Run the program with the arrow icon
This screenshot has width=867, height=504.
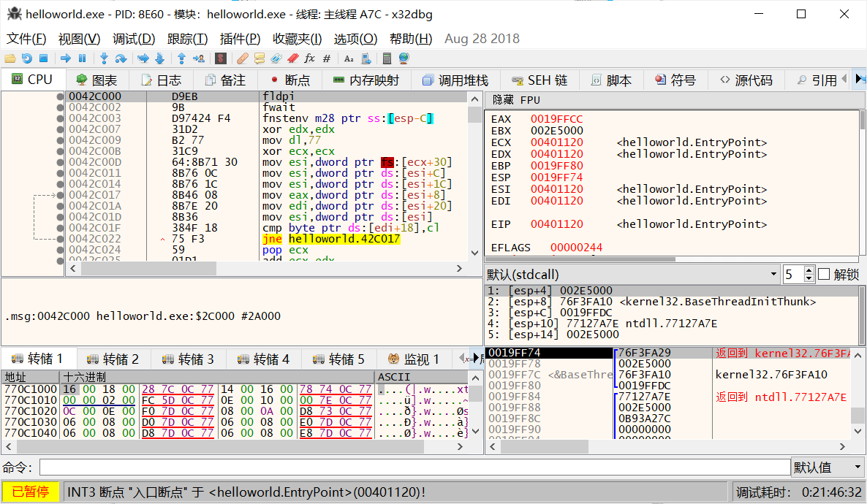point(66,58)
